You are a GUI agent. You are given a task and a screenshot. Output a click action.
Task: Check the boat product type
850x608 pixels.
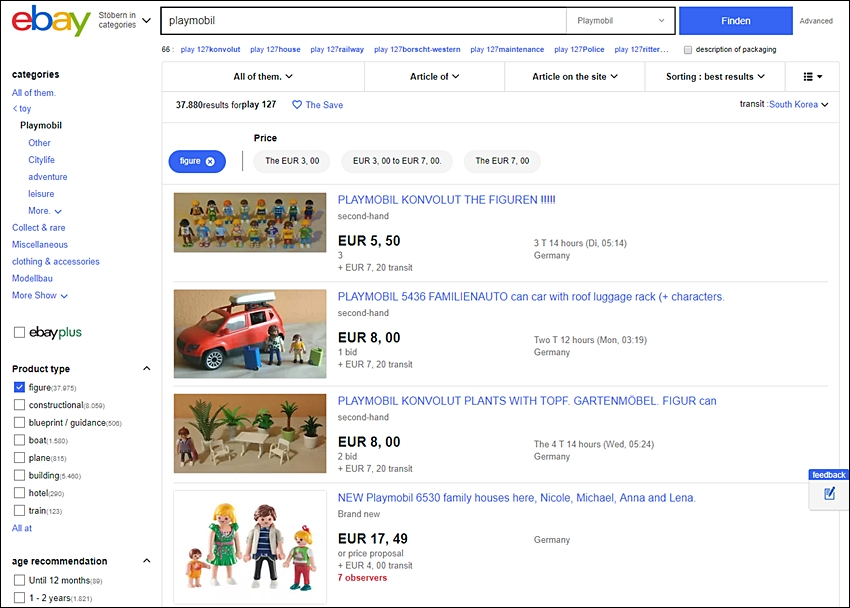[19, 440]
